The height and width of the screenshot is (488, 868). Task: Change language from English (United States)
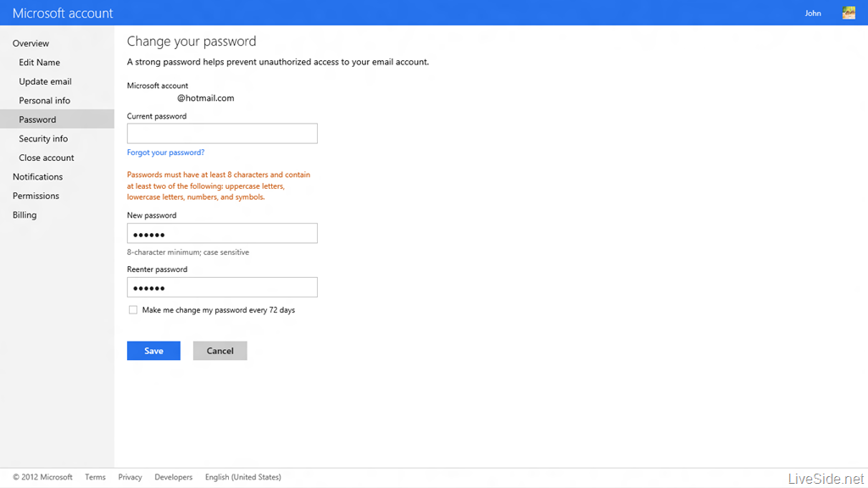coord(243,477)
